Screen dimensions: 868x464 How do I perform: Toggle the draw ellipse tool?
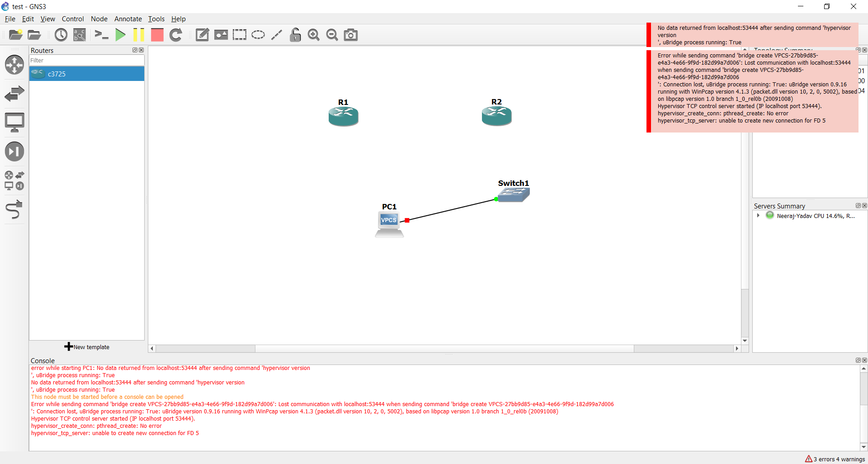[258, 35]
